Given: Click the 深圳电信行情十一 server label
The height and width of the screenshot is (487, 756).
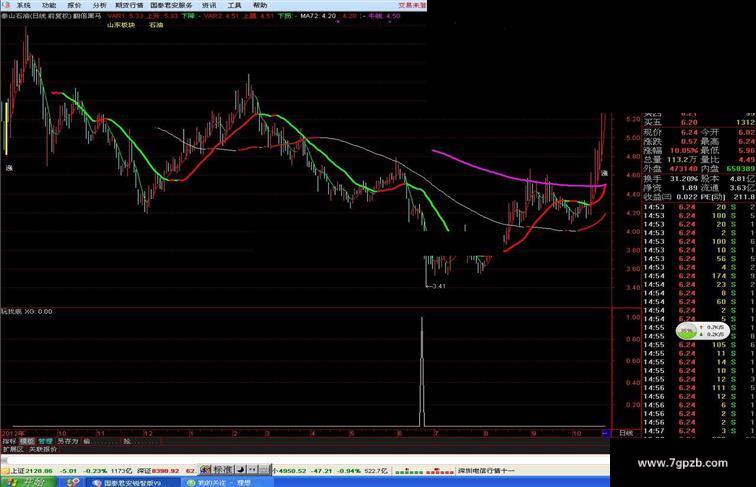Looking at the screenshot, I should pyautogui.click(x=486, y=471).
